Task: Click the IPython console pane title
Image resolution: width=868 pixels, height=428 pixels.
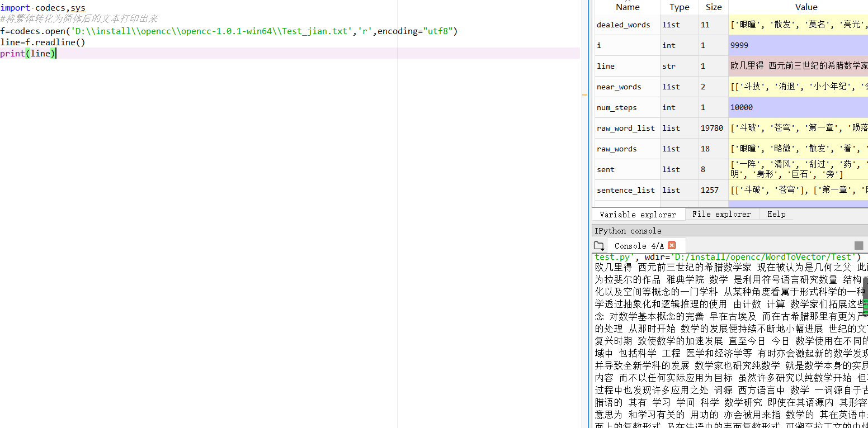Action: pyautogui.click(x=628, y=231)
